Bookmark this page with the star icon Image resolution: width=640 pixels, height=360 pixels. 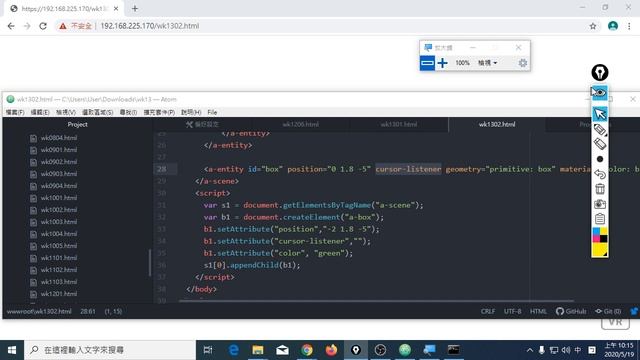coord(593,26)
